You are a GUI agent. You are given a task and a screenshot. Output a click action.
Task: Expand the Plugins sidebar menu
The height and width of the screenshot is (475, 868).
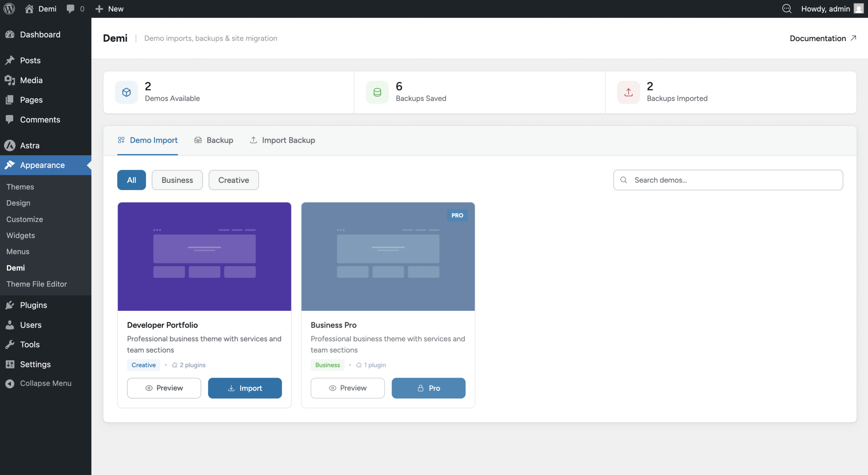[x=33, y=305]
